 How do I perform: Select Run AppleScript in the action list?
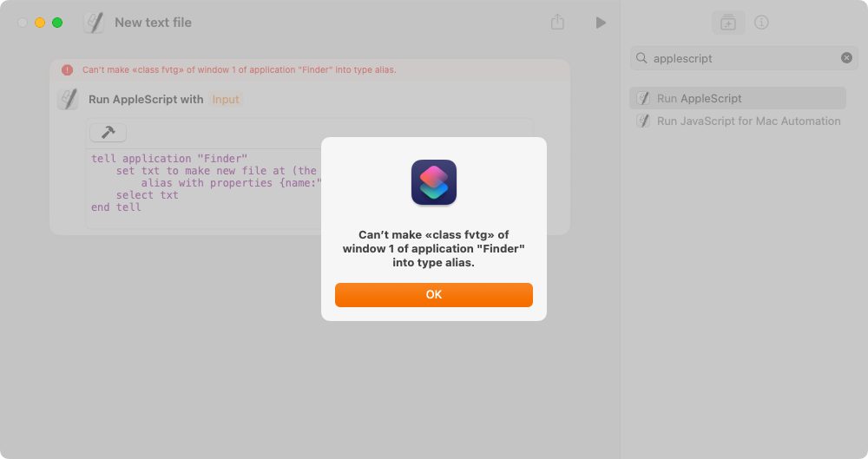coord(737,98)
